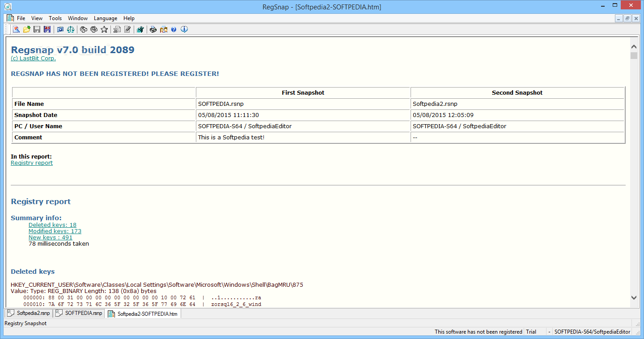Click the Regsnap v7.0 build 2089 heading

(x=72, y=50)
